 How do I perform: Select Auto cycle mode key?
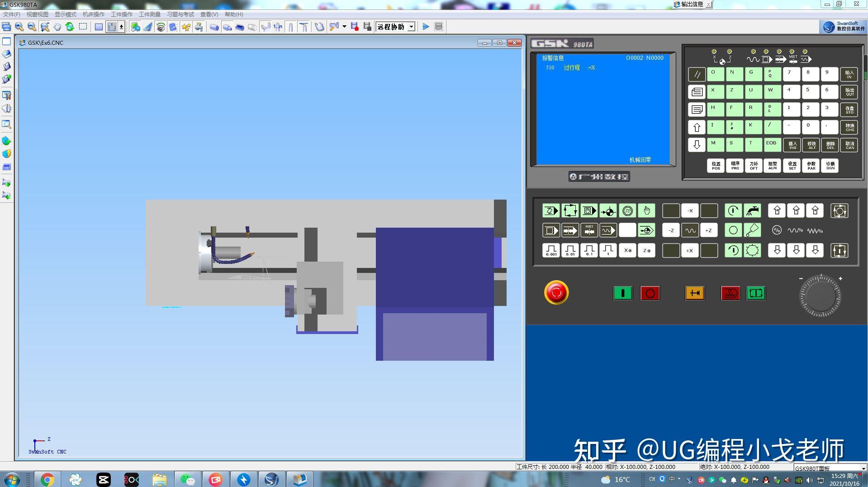pos(570,210)
